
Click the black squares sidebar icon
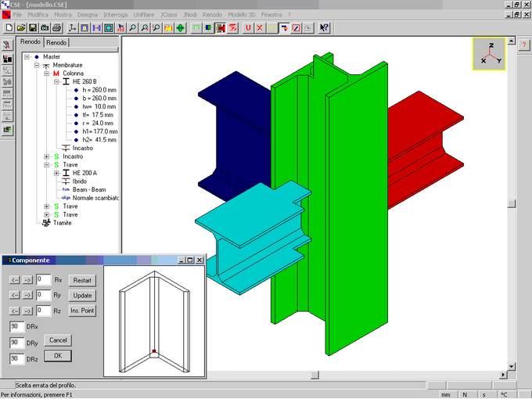tap(7, 59)
